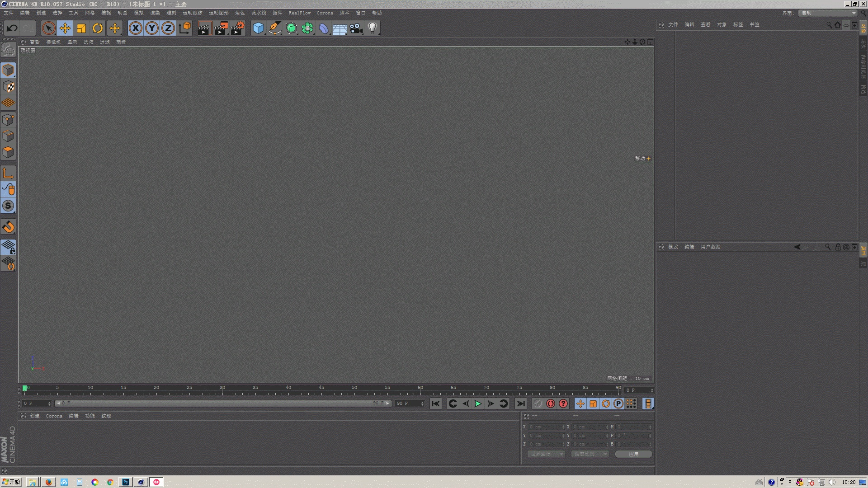
Task: Toggle Z axis lock
Action: pyautogui.click(x=168, y=28)
